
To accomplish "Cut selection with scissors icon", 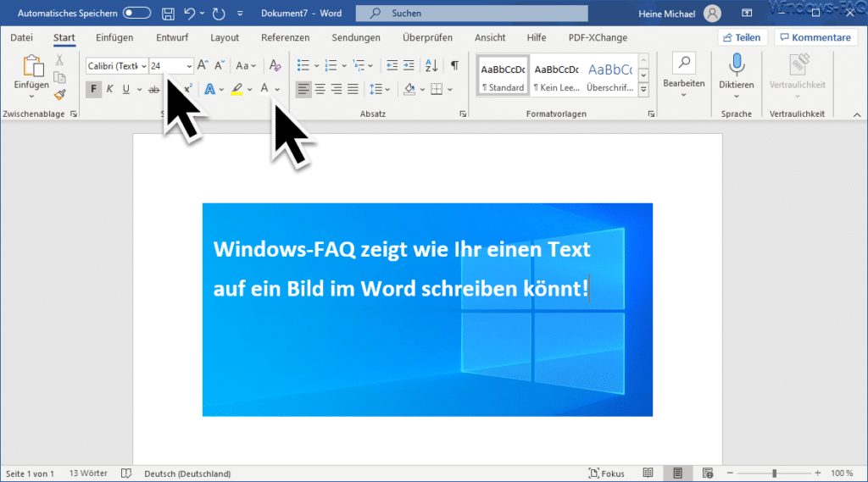I will (59, 60).
